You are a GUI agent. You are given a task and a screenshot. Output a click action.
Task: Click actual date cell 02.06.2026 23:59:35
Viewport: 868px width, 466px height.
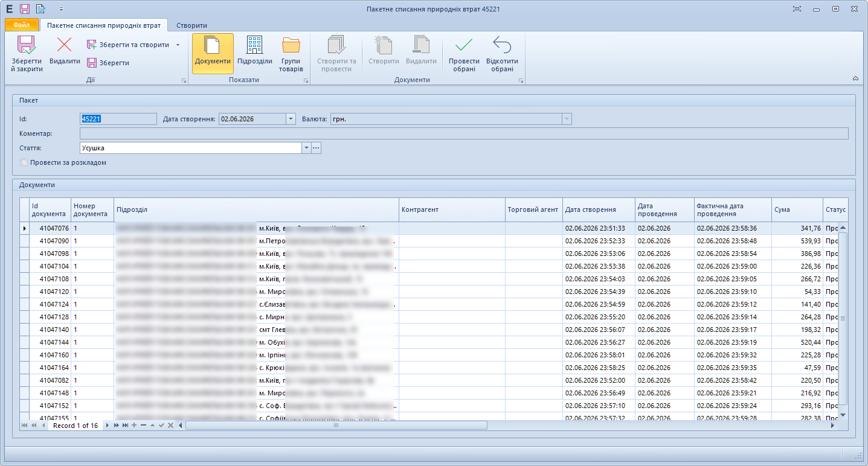tap(733, 368)
